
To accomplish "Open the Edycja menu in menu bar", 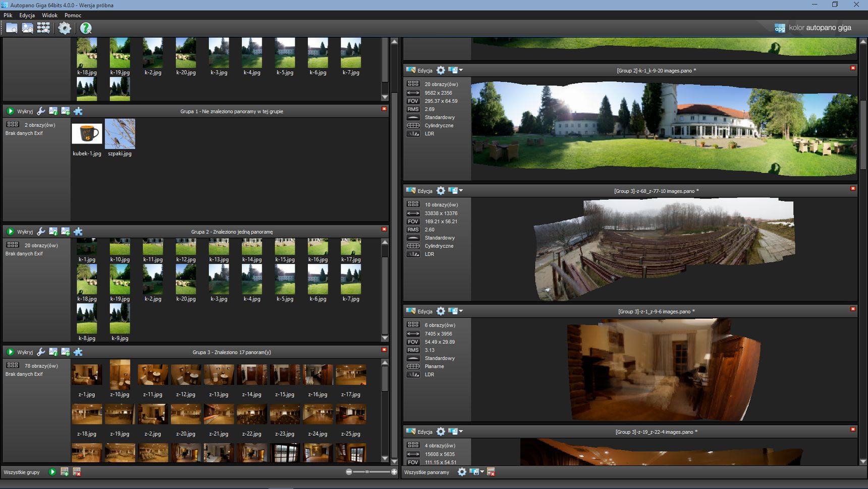I will coord(27,15).
